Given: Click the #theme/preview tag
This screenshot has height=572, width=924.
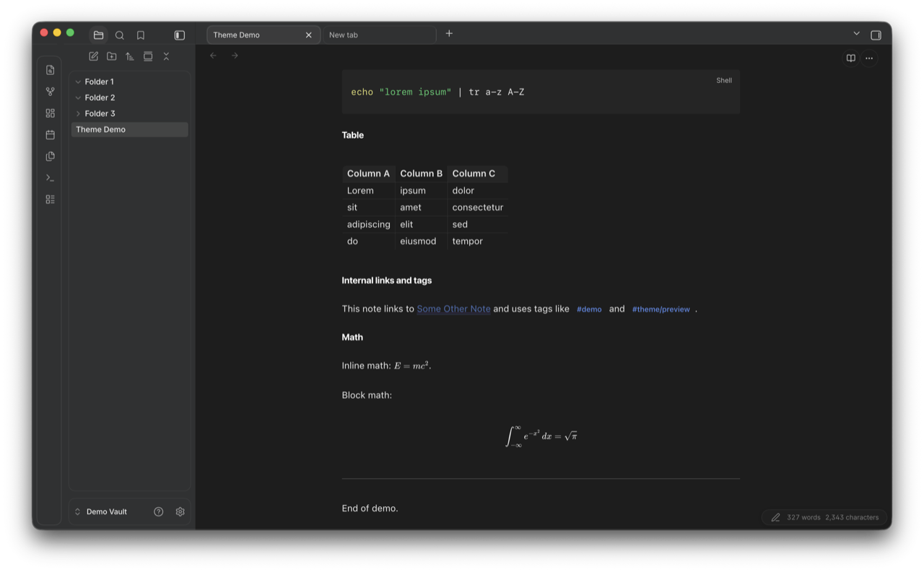Looking at the screenshot, I should (x=661, y=309).
